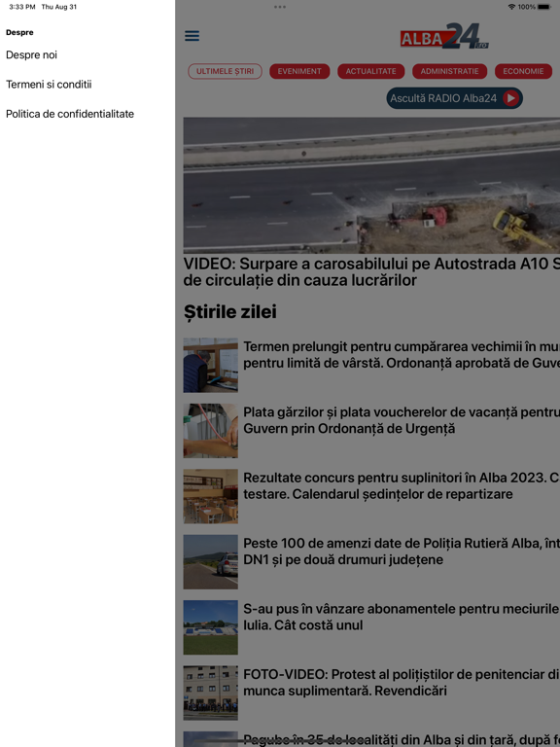560x747 pixels.
Task: Open Termeni si conditii
Action: coord(49,85)
